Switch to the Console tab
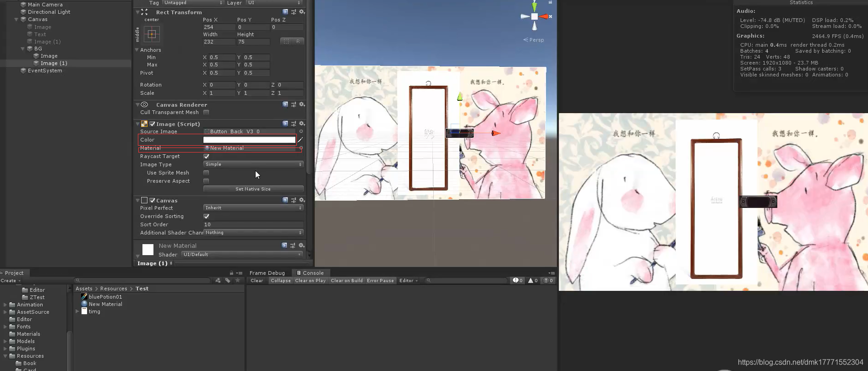The height and width of the screenshot is (371, 868). (310, 273)
